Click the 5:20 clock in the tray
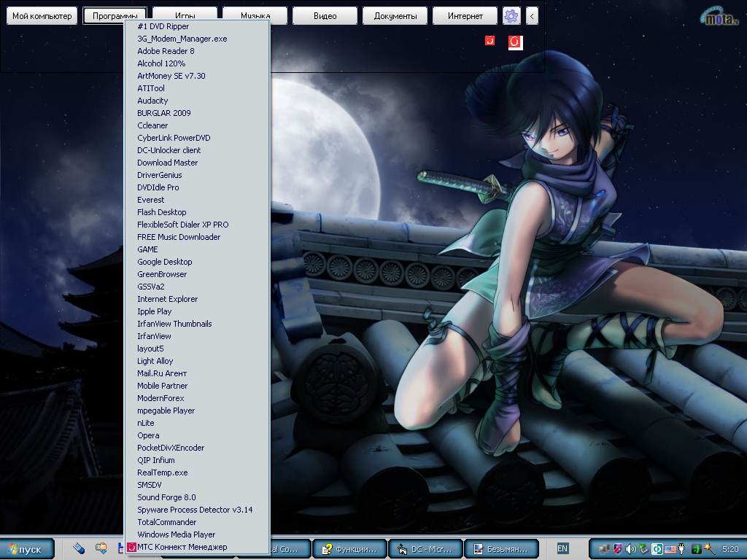 (x=730, y=549)
